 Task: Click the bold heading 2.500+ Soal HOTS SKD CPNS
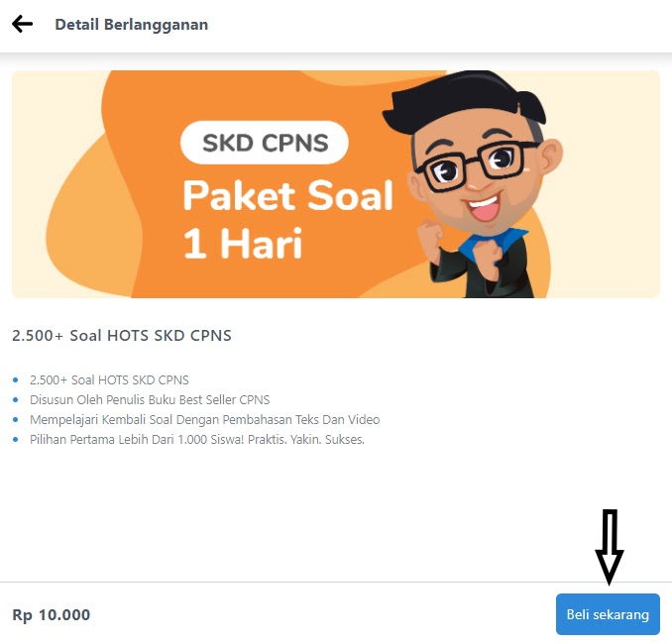pyautogui.click(x=122, y=335)
